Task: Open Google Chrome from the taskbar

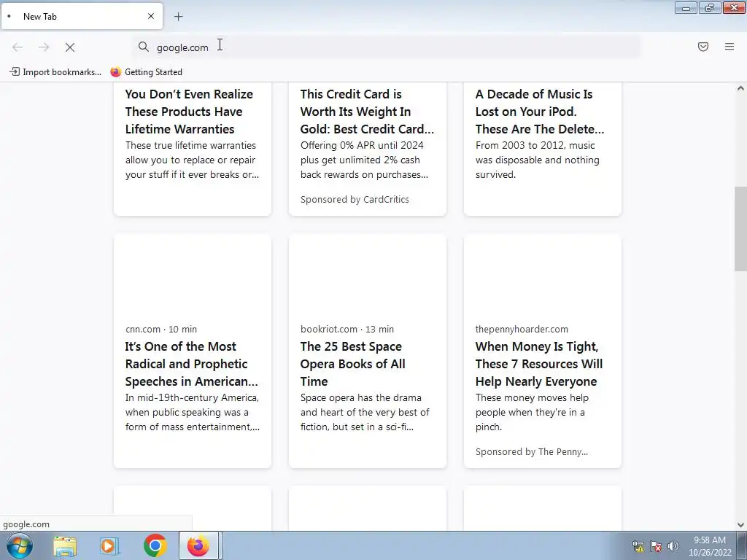Action: tap(155, 546)
